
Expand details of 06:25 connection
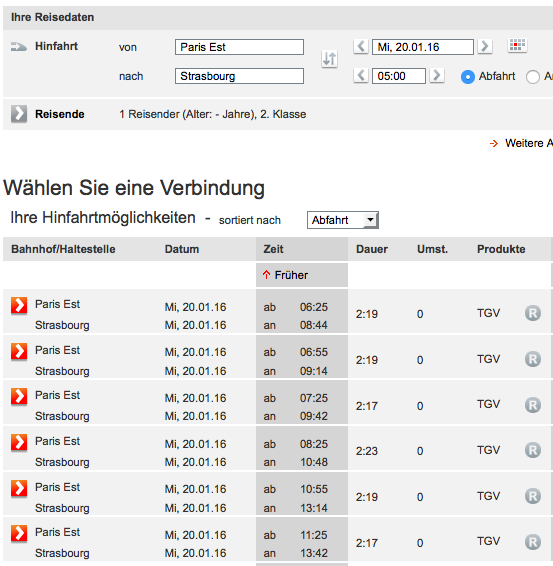click(x=19, y=305)
